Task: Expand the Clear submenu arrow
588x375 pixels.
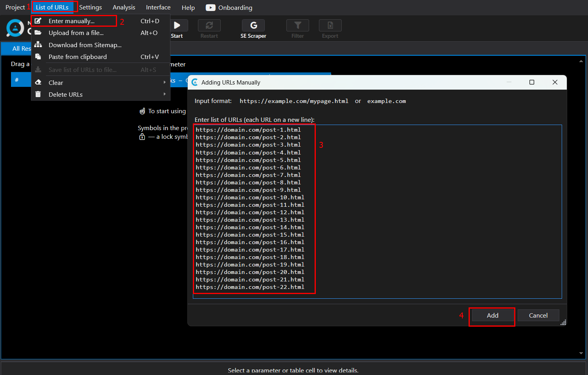Action: pyautogui.click(x=165, y=83)
